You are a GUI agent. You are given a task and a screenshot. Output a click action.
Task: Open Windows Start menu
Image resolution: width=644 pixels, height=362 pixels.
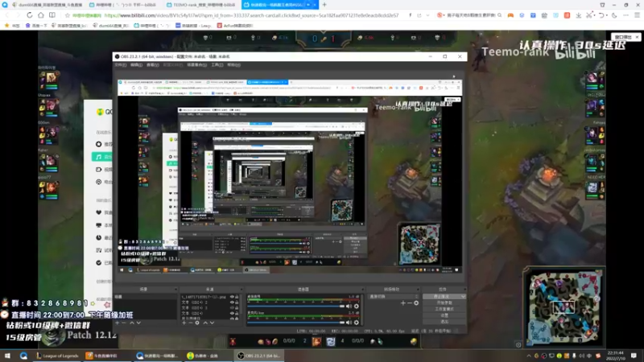[7, 356]
